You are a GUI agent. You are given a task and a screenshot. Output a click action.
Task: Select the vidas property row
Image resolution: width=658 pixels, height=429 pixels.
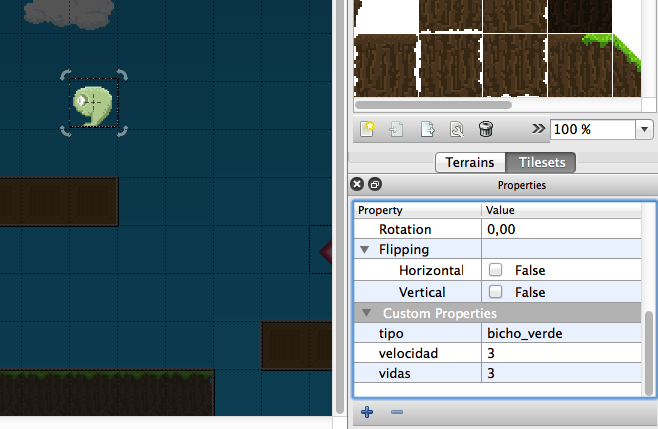pyautogui.click(x=498, y=373)
